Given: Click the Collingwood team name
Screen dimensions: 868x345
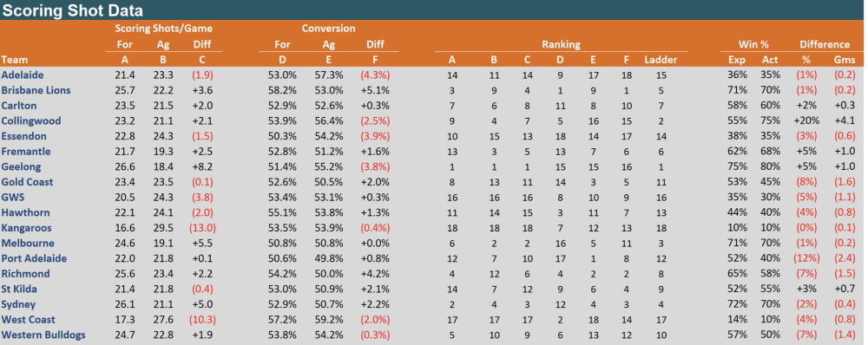Looking at the screenshot, I should [x=31, y=120].
